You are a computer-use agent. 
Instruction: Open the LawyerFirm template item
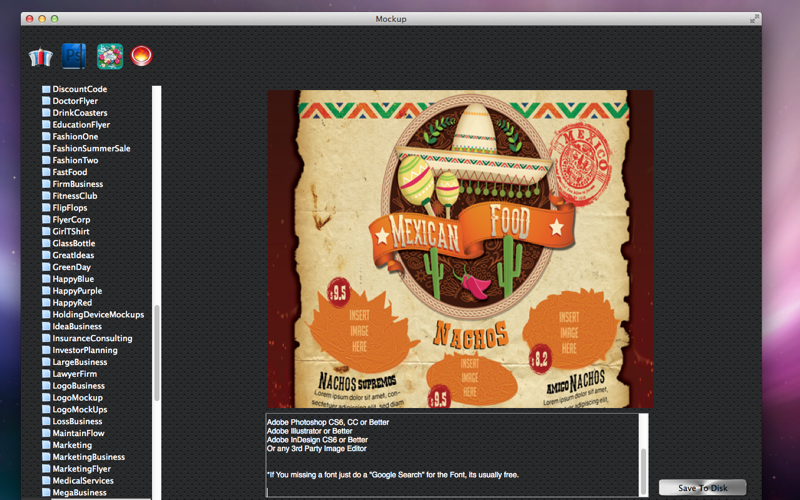pos(74,374)
